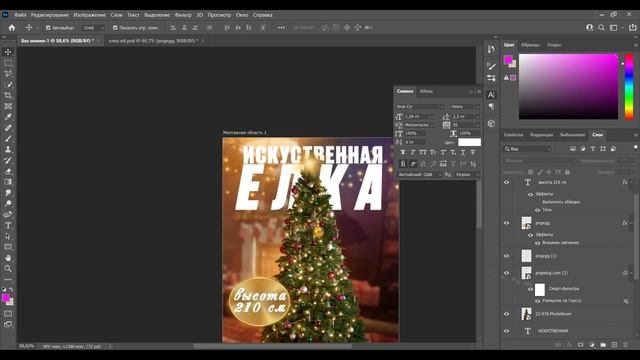Open the search icon at top right
This screenshot has height=360, width=640.
[601, 28]
